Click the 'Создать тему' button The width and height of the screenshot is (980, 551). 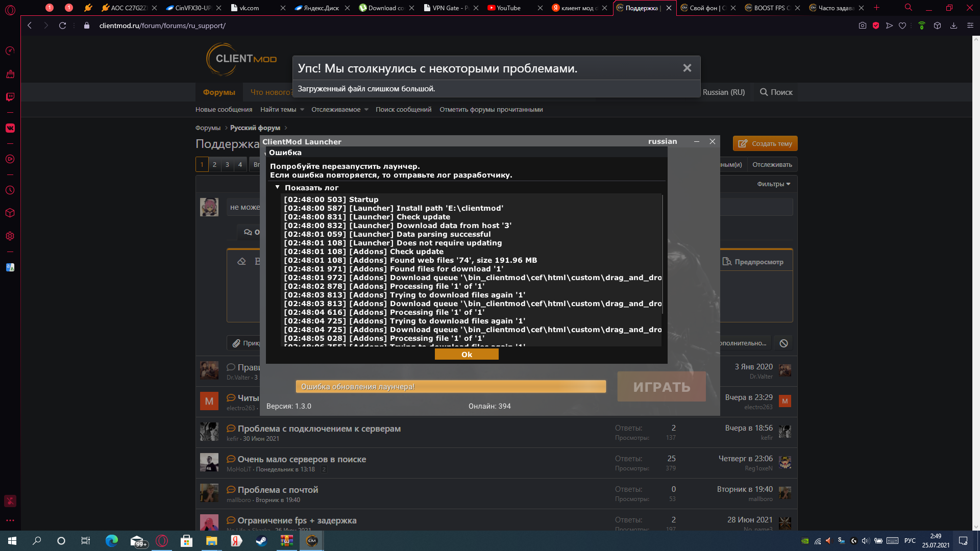pos(765,143)
